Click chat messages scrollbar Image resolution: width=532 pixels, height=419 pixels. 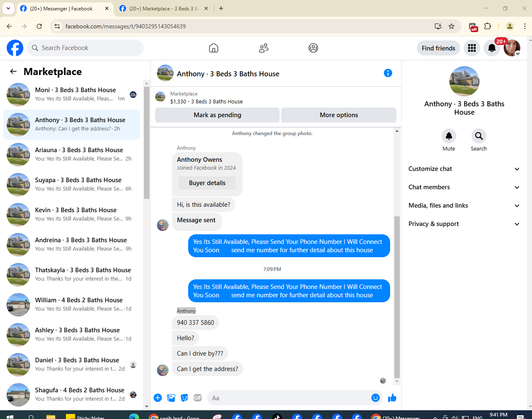pyautogui.click(x=397, y=297)
